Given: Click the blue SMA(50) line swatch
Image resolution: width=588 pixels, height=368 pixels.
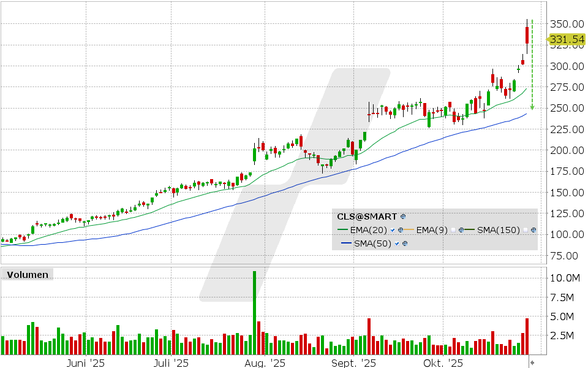Looking at the screenshot, I should [x=345, y=243].
